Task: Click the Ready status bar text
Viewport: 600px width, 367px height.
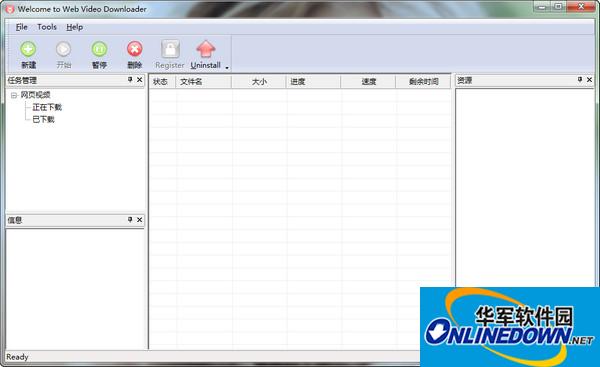Action: tap(17, 357)
